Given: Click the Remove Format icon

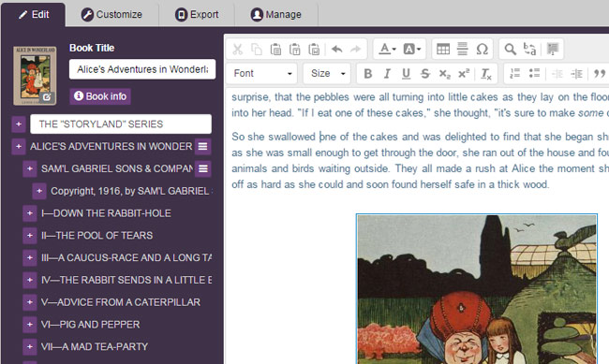Looking at the screenshot, I should [486, 73].
